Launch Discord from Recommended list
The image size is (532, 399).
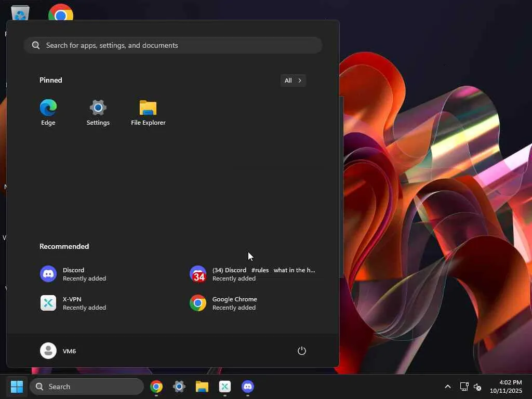point(73,274)
